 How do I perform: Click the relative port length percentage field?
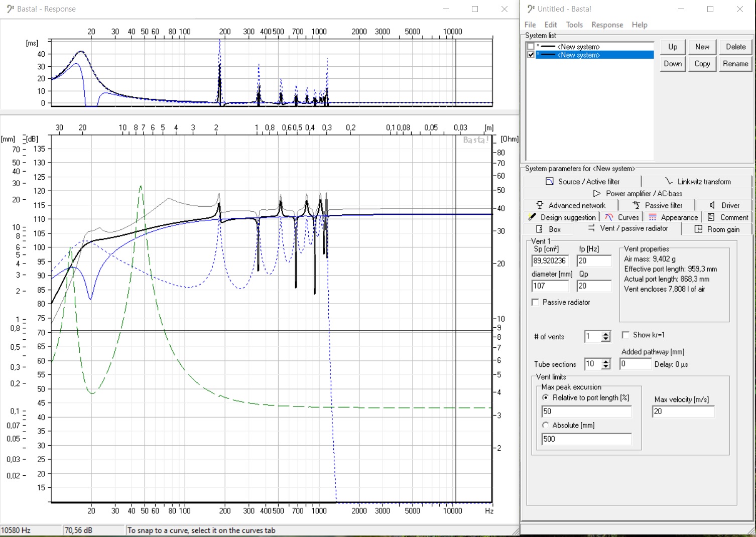coord(586,412)
